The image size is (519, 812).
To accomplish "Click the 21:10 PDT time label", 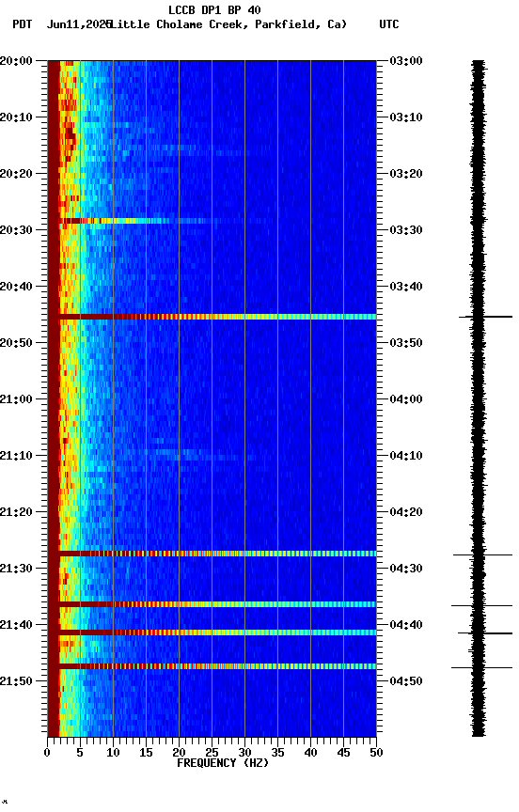I will 16,456.
